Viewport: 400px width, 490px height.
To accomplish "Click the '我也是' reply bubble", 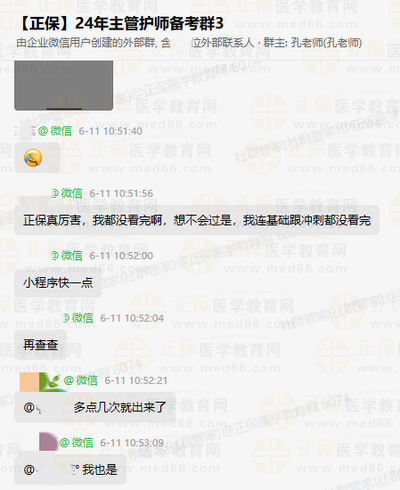I will pos(70,470).
